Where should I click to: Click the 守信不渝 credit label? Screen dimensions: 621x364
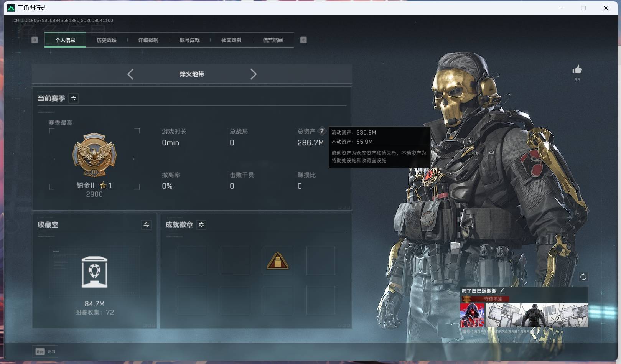coord(493,299)
